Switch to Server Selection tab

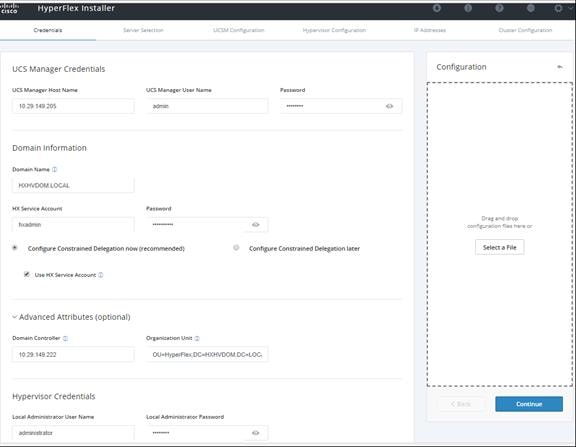(x=143, y=30)
